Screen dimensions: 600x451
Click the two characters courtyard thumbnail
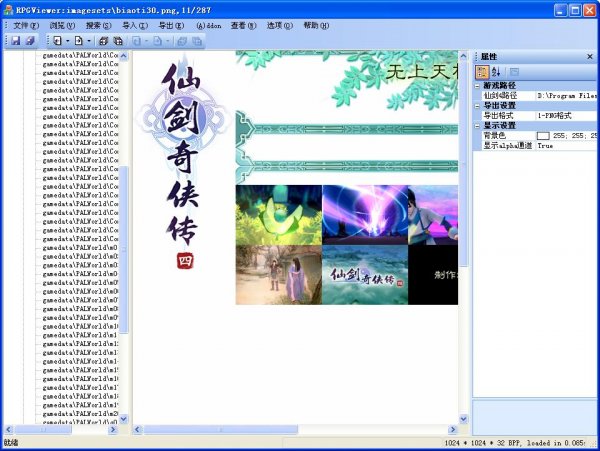(279, 275)
